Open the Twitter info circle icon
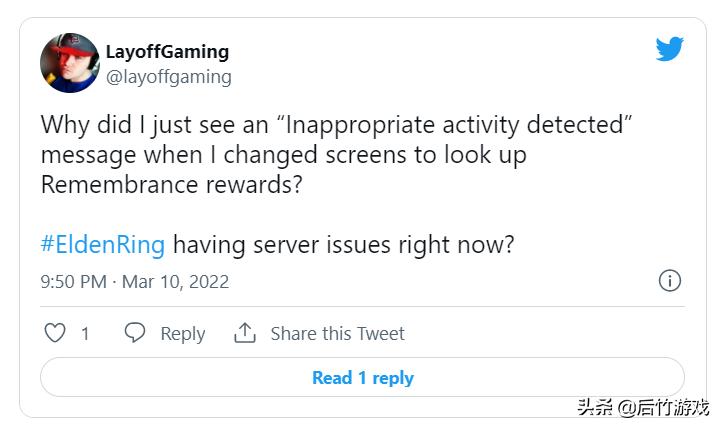This screenshot has height=429, width=722. [x=669, y=280]
